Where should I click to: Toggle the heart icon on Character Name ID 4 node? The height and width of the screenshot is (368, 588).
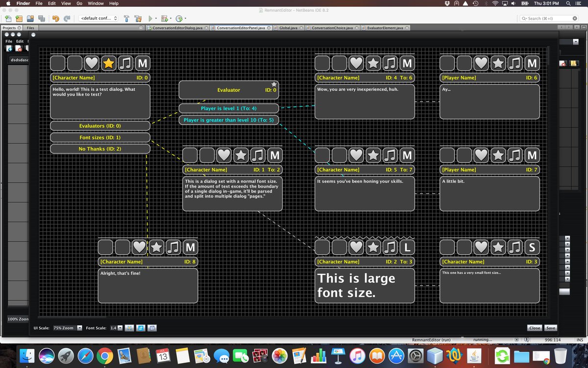356,63
